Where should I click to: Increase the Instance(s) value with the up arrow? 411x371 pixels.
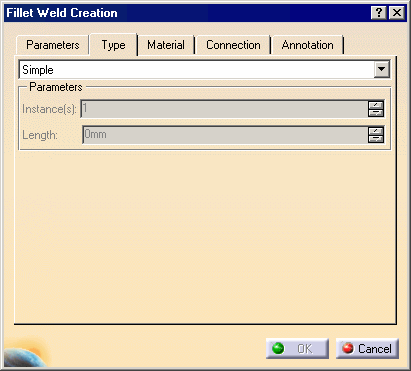pos(376,105)
